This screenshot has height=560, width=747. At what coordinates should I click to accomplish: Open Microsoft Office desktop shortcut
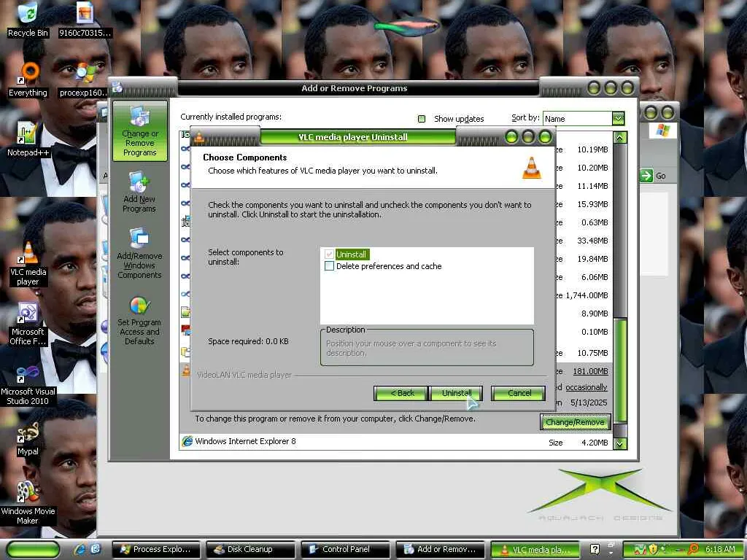(28, 324)
